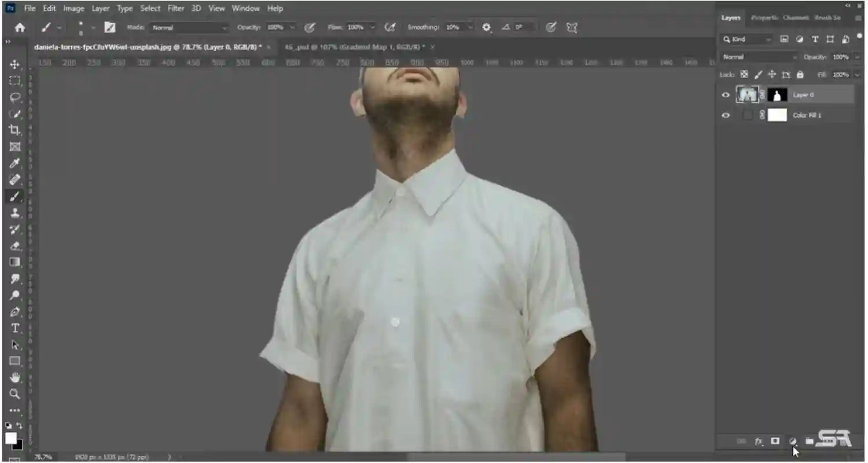The image size is (868, 463).
Task: Select the Horizontal Type tool
Action: tap(15, 328)
